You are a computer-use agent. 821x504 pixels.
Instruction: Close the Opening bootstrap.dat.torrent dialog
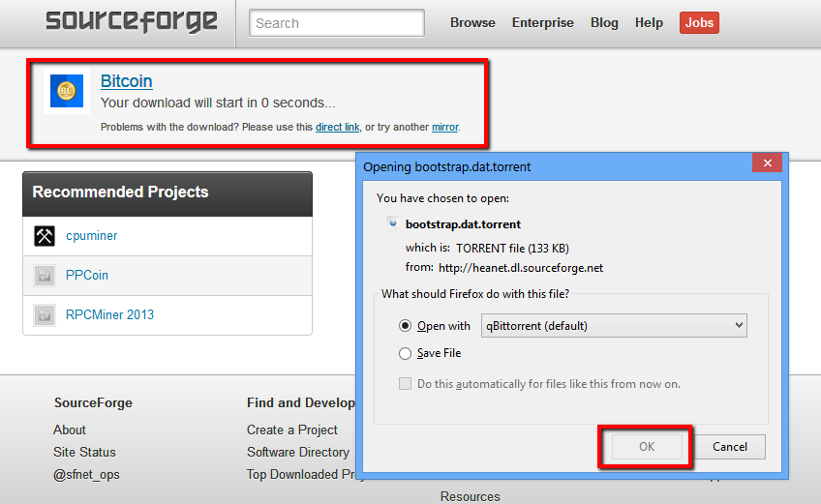(x=767, y=163)
